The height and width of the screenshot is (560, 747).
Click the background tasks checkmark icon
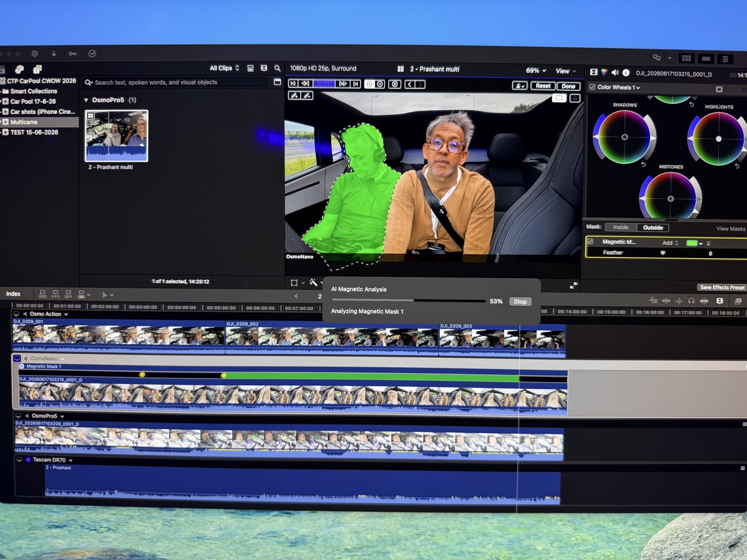click(92, 54)
